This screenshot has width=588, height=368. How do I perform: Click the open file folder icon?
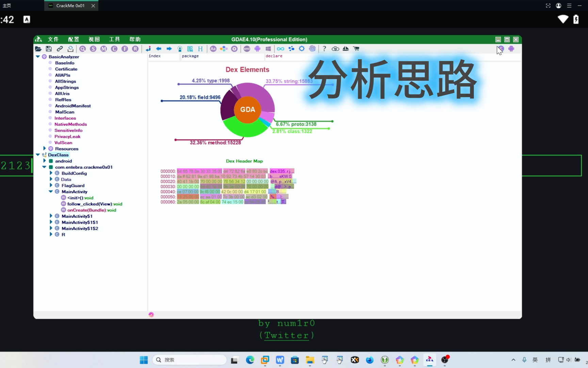point(38,49)
